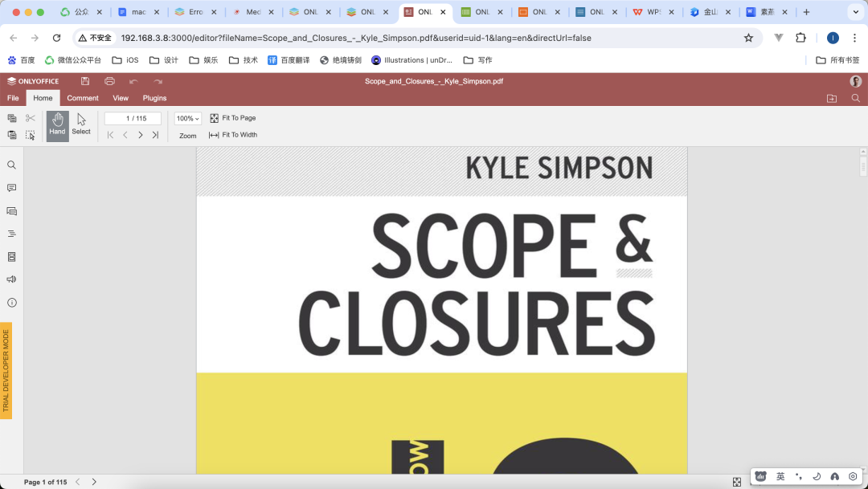Viewport: 868px width, 489px height.
Task: Open file location folder icon
Action: [x=832, y=98]
